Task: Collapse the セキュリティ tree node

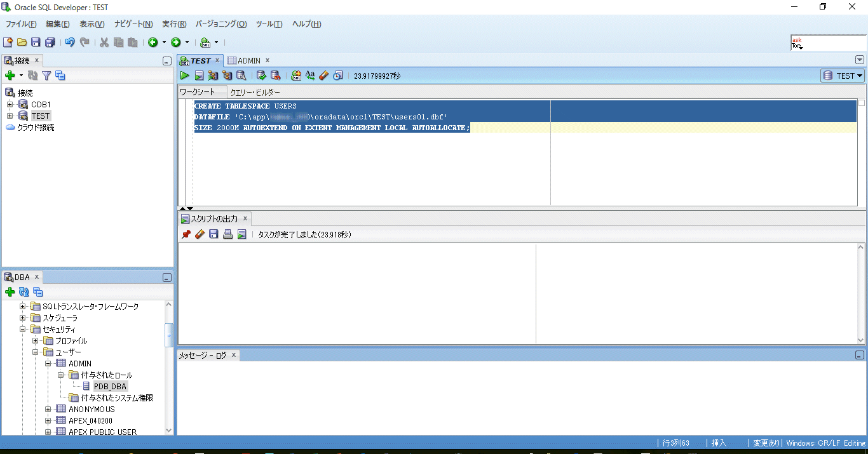Action: click(x=23, y=329)
